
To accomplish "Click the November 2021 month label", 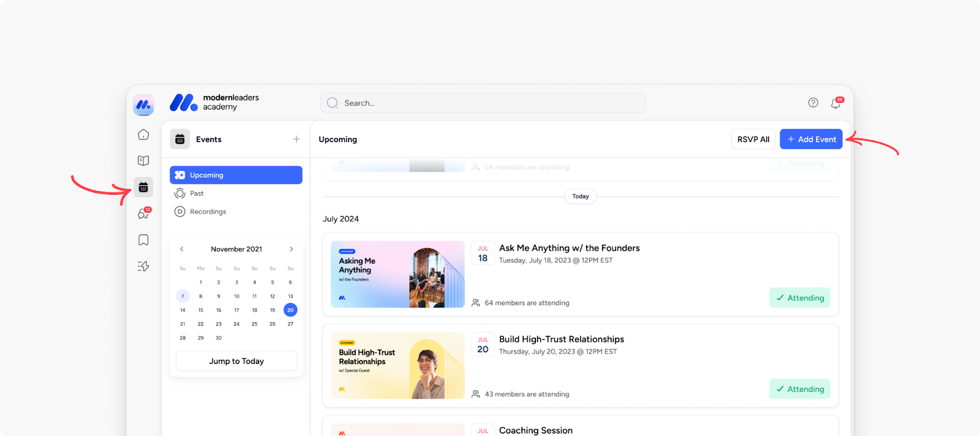I will click(x=236, y=249).
